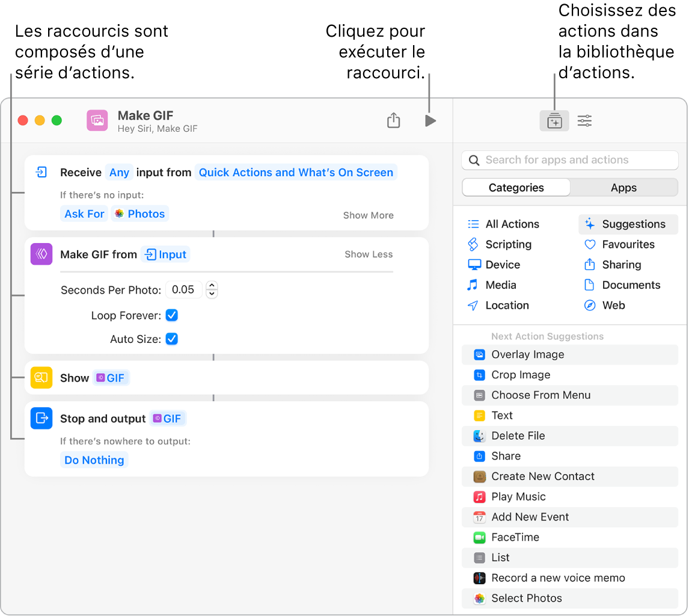The image size is (689, 616).
Task: Collapse Make GIF options with Show Less
Action: (368, 254)
